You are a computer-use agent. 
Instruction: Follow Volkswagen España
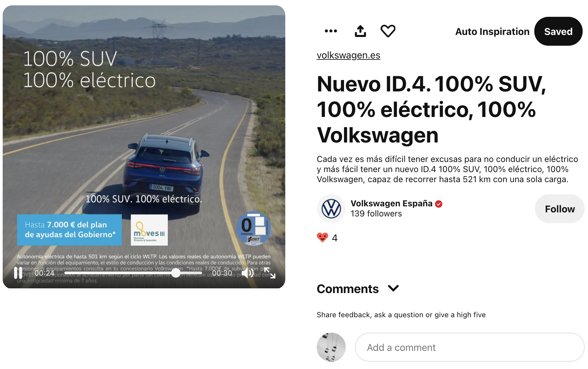(559, 209)
